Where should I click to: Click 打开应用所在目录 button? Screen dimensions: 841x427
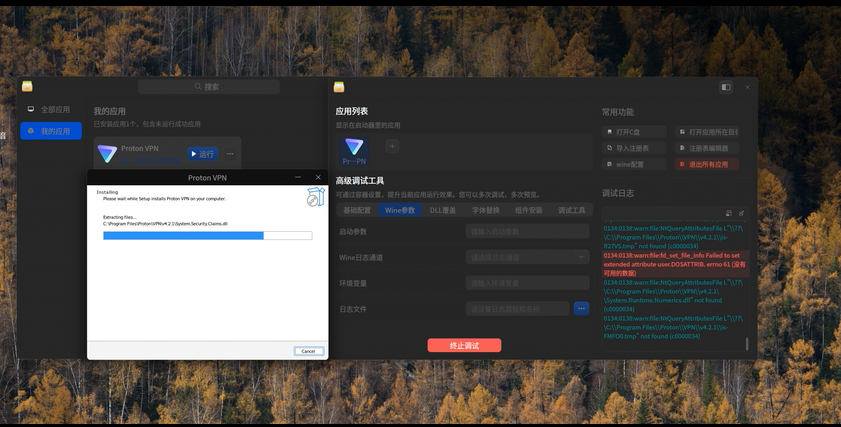coord(706,131)
